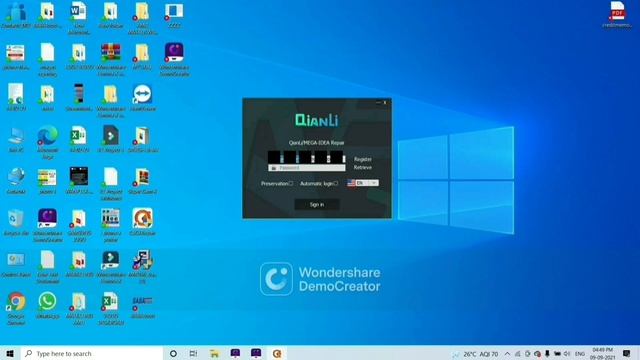
Task: Open Task View on the taskbar
Action: coord(193,353)
